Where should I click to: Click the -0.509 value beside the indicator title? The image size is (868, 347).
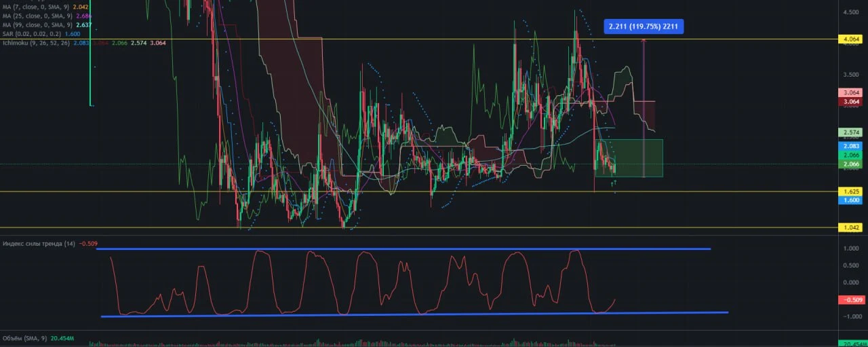coord(87,243)
